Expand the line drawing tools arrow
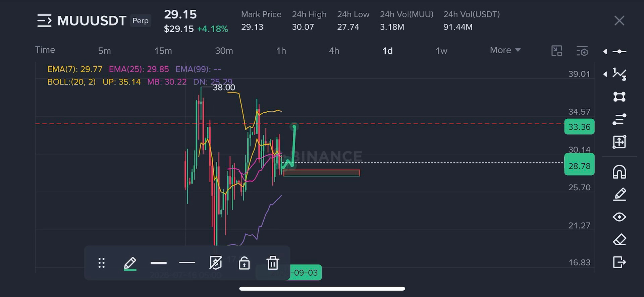The image size is (644, 297). click(605, 51)
